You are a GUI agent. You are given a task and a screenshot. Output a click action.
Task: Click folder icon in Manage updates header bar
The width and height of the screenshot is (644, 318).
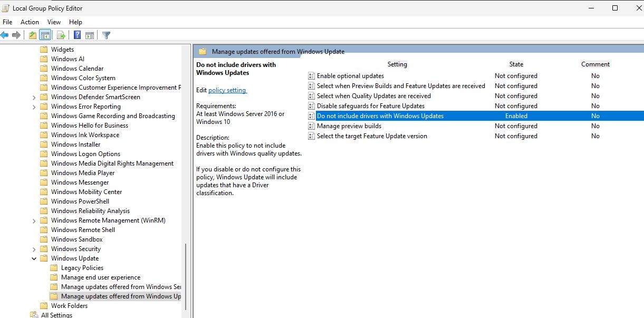(x=203, y=52)
